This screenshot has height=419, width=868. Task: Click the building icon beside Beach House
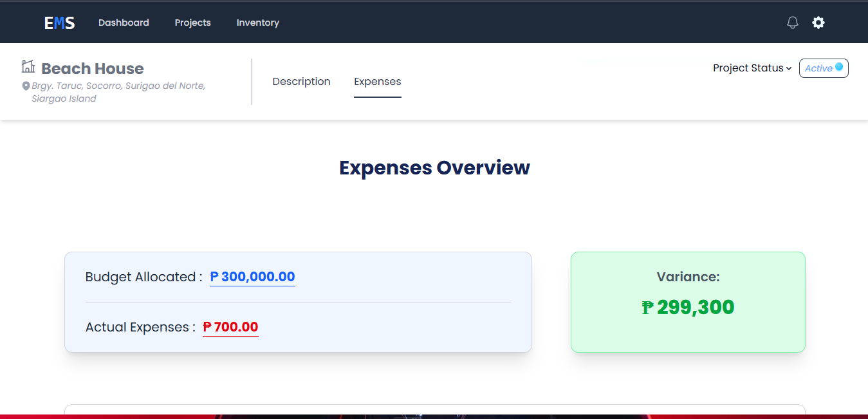28,66
